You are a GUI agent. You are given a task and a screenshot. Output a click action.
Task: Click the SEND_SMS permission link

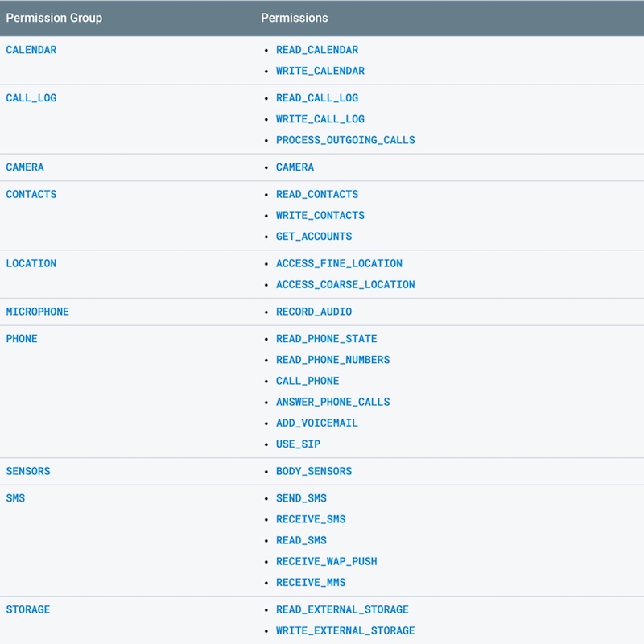(301, 498)
